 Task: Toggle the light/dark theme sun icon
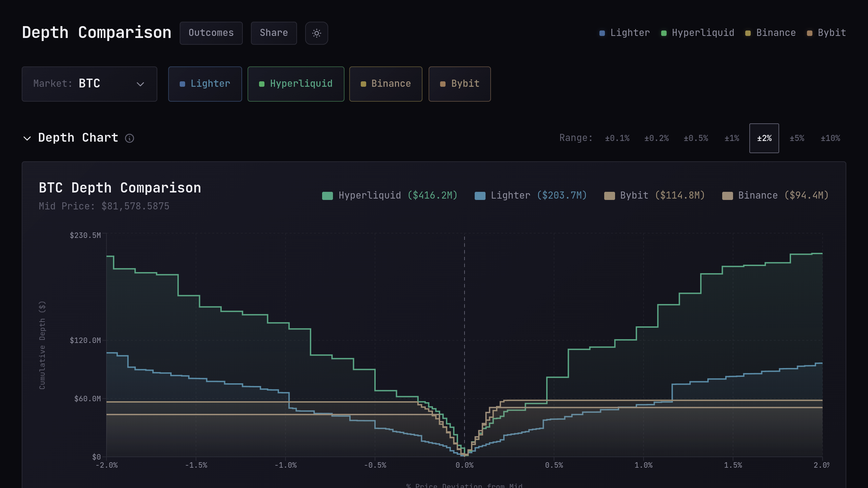[x=316, y=33]
